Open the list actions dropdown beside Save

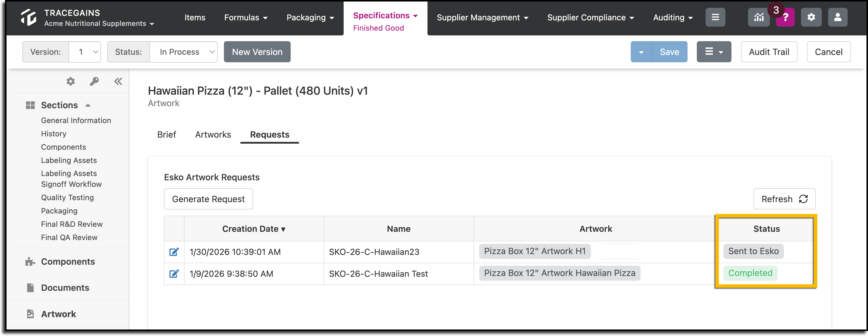(714, 52)
